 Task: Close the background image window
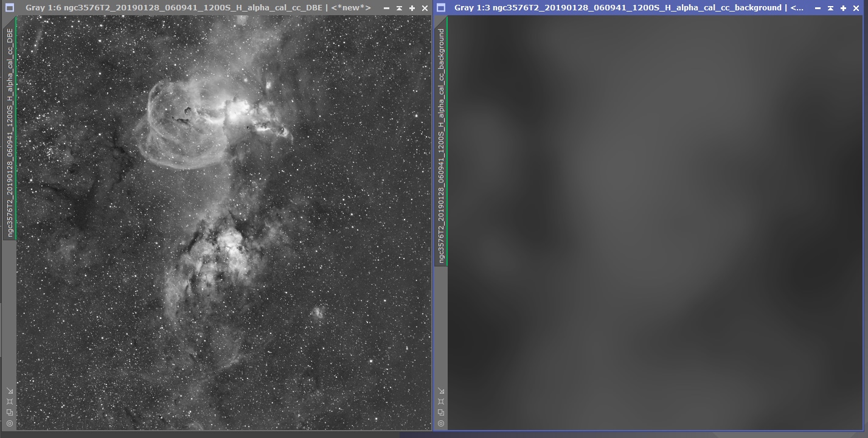click(x=856, y=8)
